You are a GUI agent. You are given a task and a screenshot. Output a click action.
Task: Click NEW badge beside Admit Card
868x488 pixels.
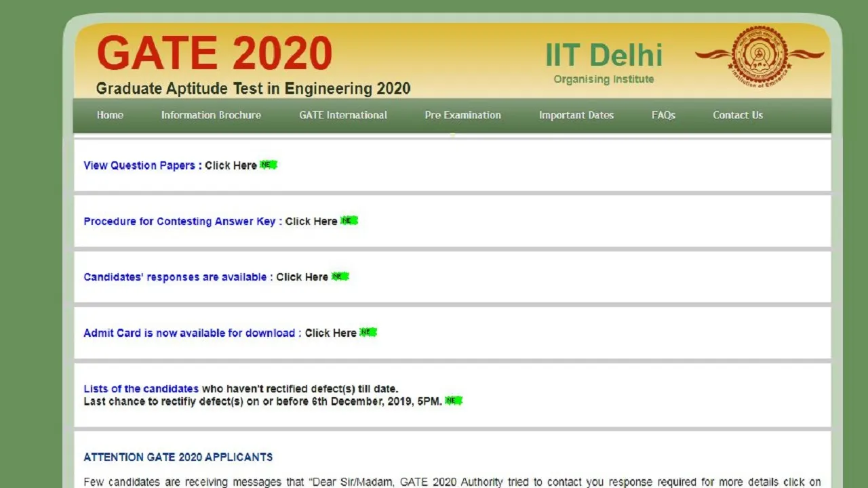pos(368,332)
